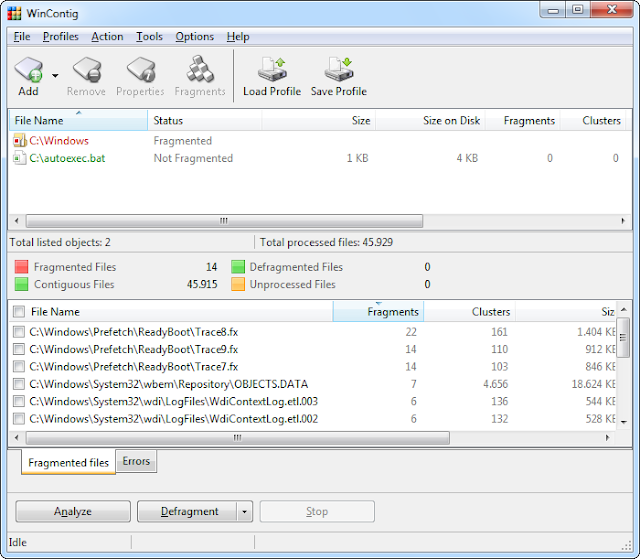Click the green Defragmented Files swatch
640x559 pixels.
[238, 267]
